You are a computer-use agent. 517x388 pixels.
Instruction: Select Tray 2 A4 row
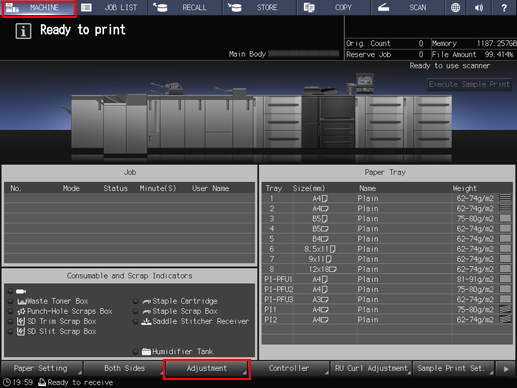(x=387, y=209)
